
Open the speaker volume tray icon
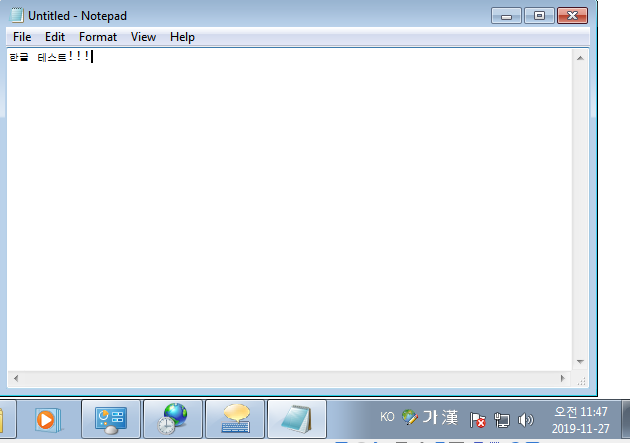coord(526,419)
